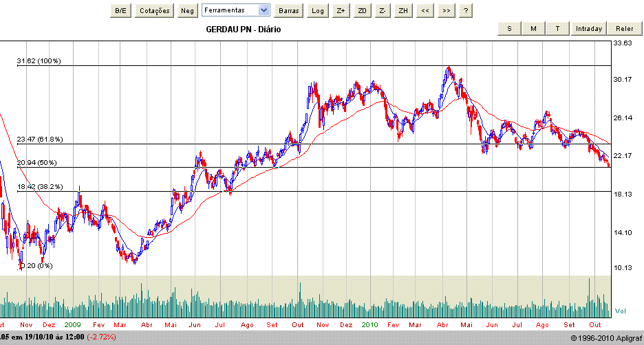Click the 14.10 price axis value
The image size is (644, 345).
623,232
